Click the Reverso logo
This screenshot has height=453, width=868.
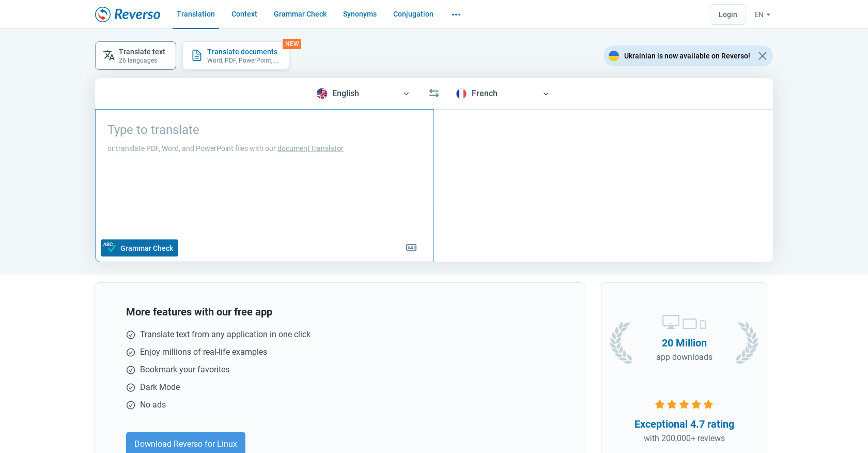(x=128, y=14)
